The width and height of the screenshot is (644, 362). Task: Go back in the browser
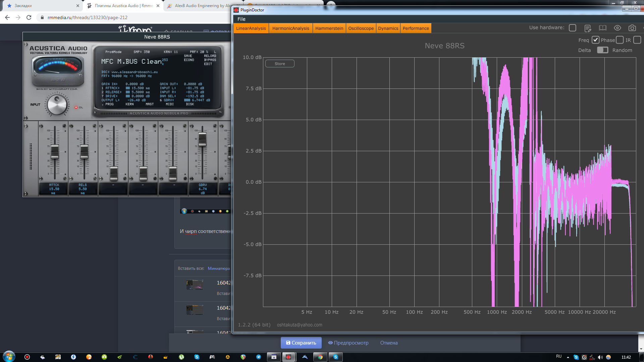pos(7,17)
